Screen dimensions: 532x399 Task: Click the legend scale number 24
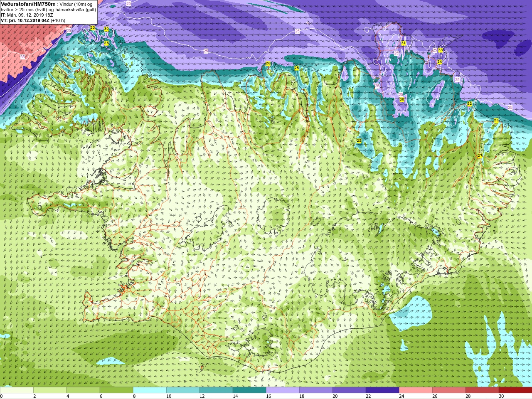tap(402, 396)
